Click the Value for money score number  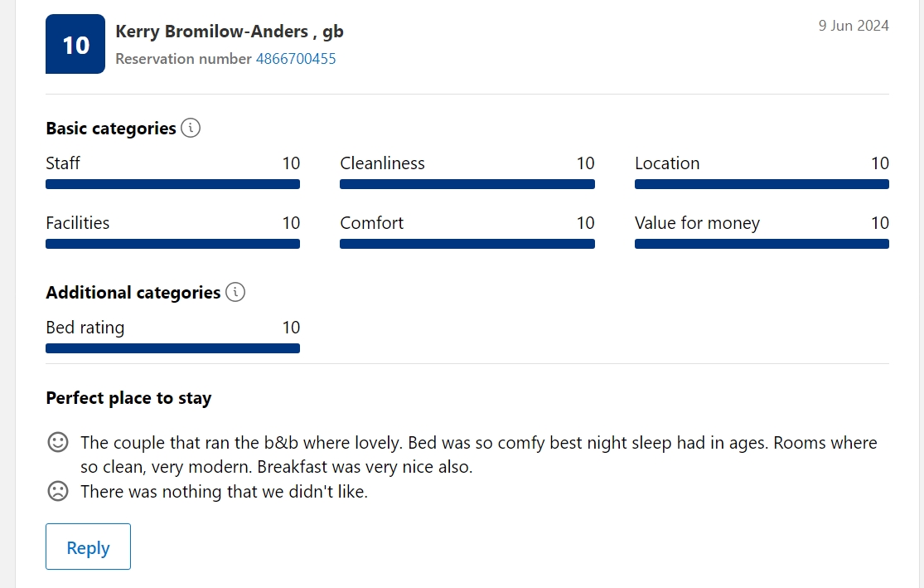pyautogui.click(x=880, y=223)
